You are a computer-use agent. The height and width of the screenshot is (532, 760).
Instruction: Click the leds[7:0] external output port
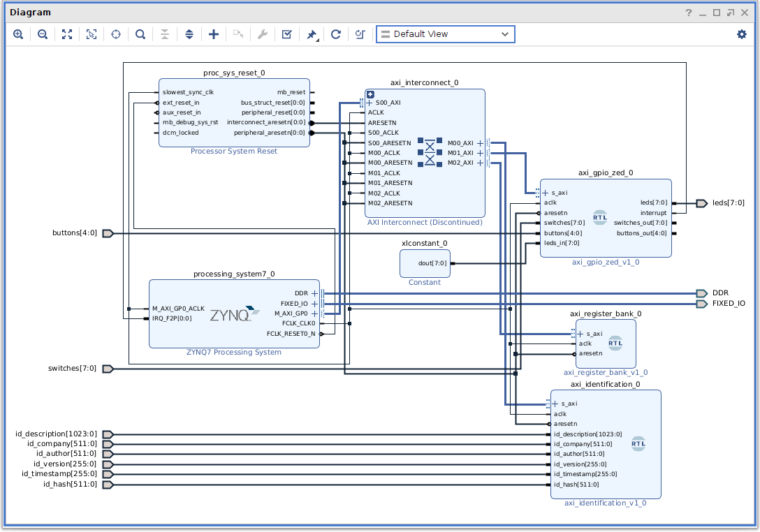702,203
